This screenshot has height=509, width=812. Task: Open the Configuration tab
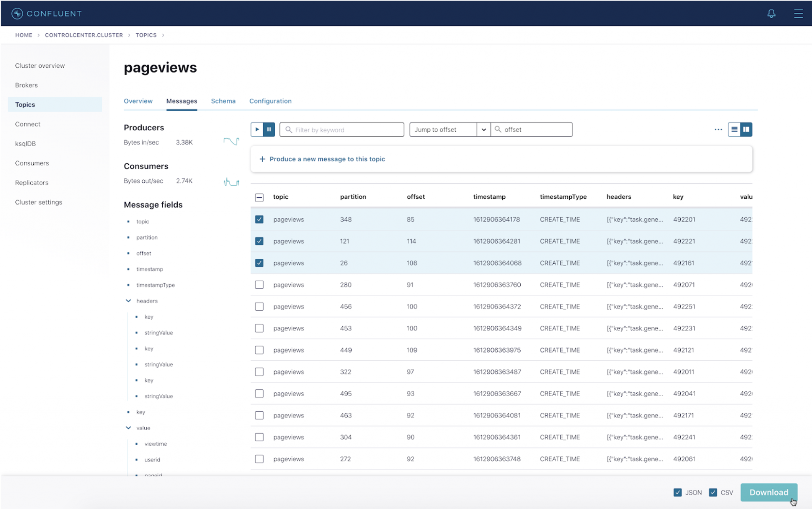point(270,101)
